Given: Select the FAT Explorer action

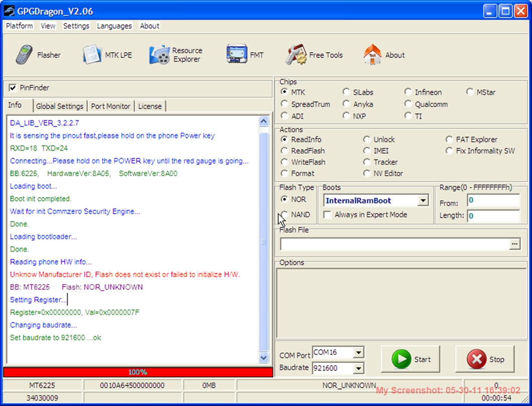Looking at the screenshot, I should (x=449, y=140).
